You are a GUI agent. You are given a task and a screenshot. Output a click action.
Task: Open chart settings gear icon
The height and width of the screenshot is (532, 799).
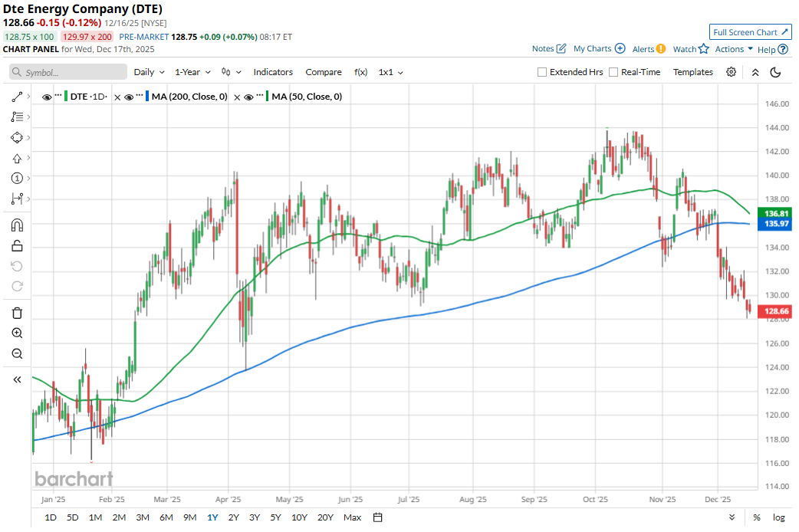[x=732, y=72]
